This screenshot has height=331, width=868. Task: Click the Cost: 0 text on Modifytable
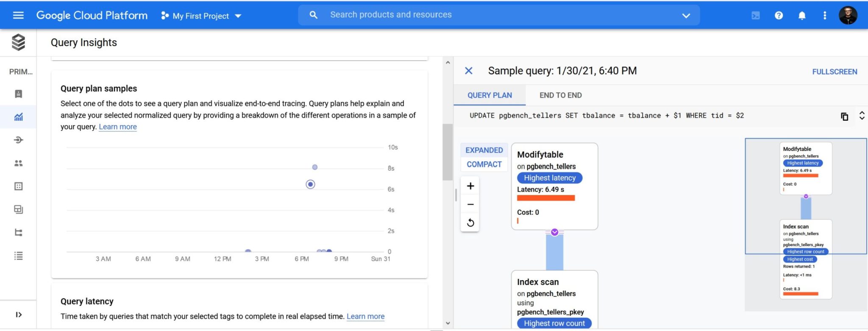528,212
